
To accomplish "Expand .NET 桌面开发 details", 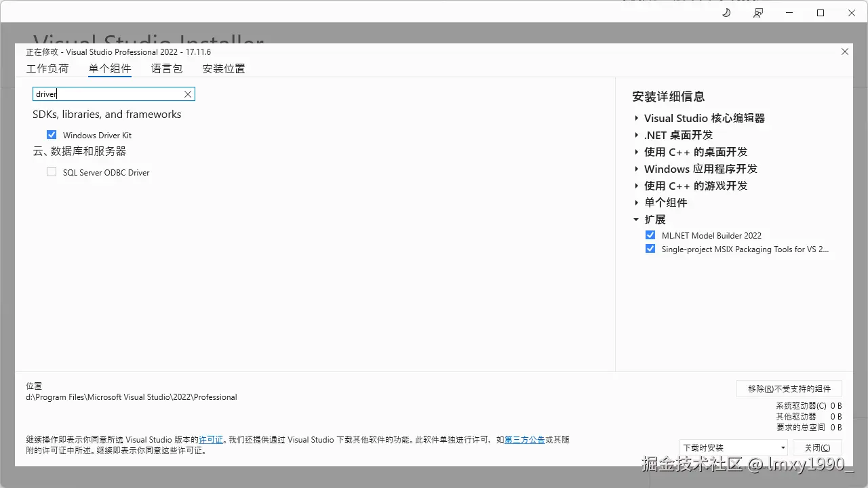I will point(637,135).
